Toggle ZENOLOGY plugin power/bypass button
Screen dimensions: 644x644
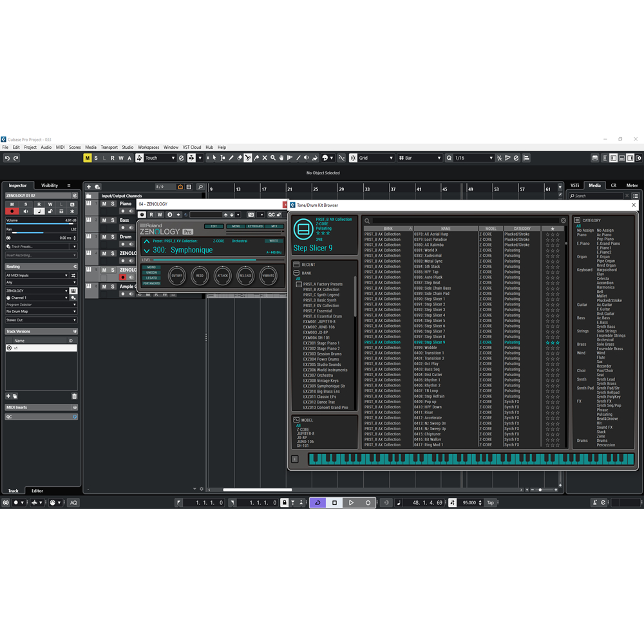point(142,215)
